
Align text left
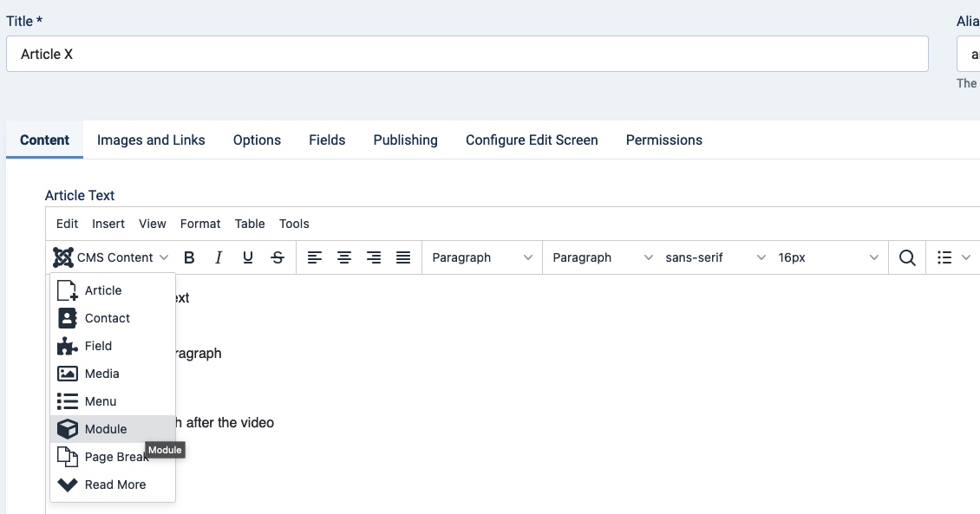coord(314,257)
